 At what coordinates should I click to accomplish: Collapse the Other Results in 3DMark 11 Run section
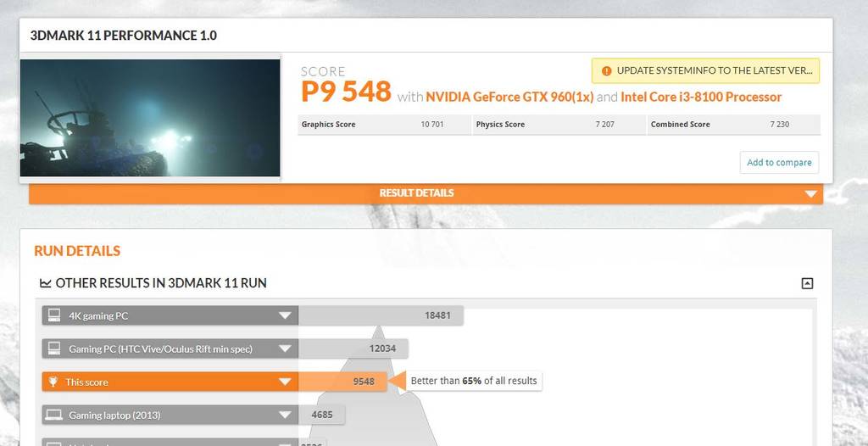pyautogui.click(x=807, y=284)
